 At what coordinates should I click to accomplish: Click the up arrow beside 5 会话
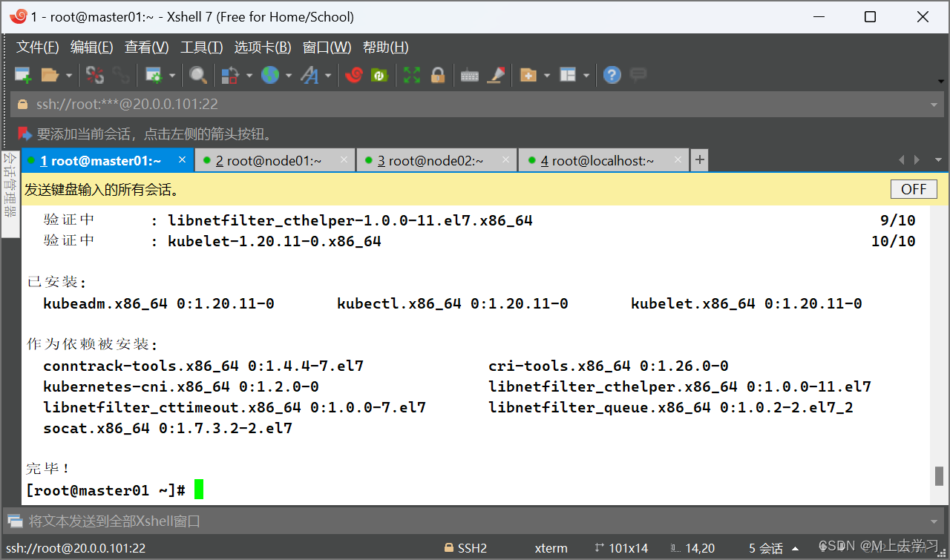coord(796,548)
